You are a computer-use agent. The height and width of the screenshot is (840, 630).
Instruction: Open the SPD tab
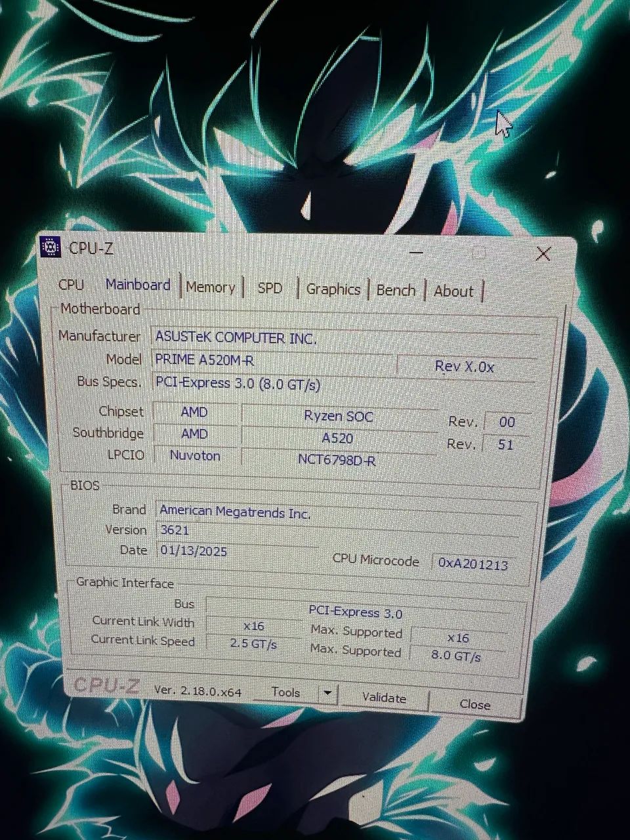tap(270, 288)
